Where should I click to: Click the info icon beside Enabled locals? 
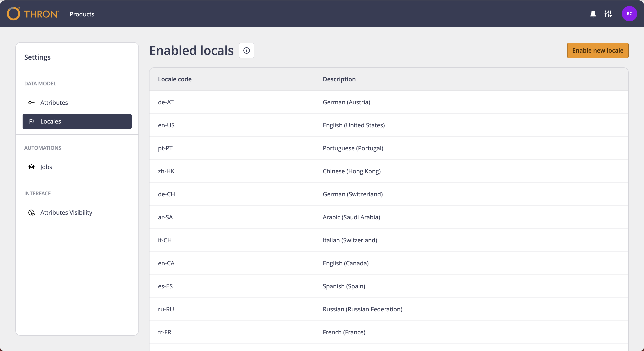point(246,50)
